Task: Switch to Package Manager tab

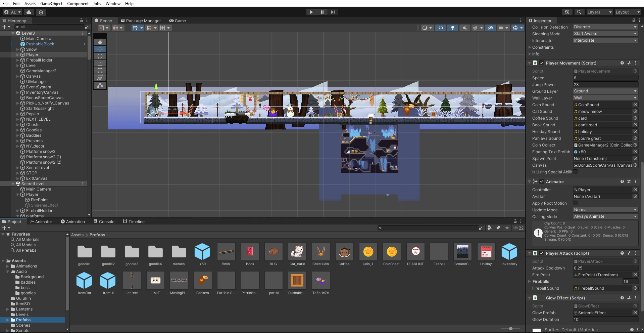Action: 141,20
